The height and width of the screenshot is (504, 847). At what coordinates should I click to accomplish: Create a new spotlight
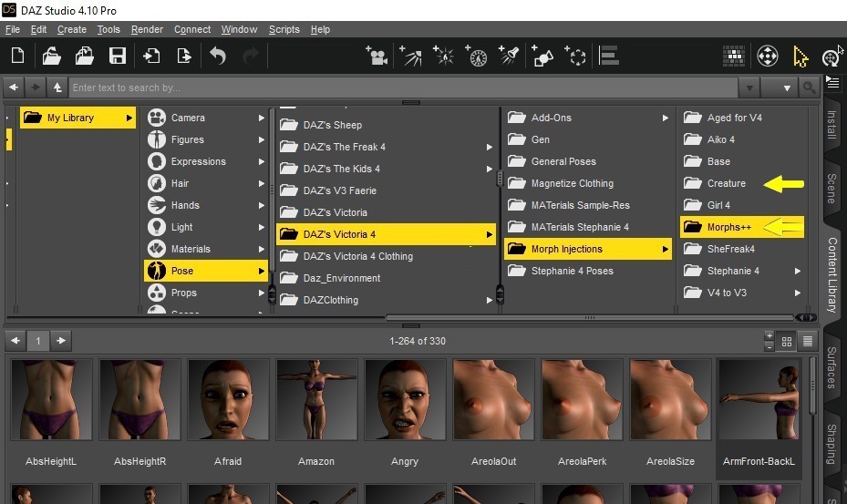tap(509, 56)
